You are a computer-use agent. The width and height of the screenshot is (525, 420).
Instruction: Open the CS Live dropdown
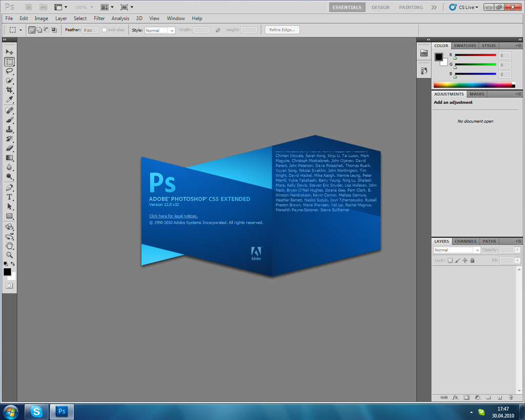click(463, 7)
